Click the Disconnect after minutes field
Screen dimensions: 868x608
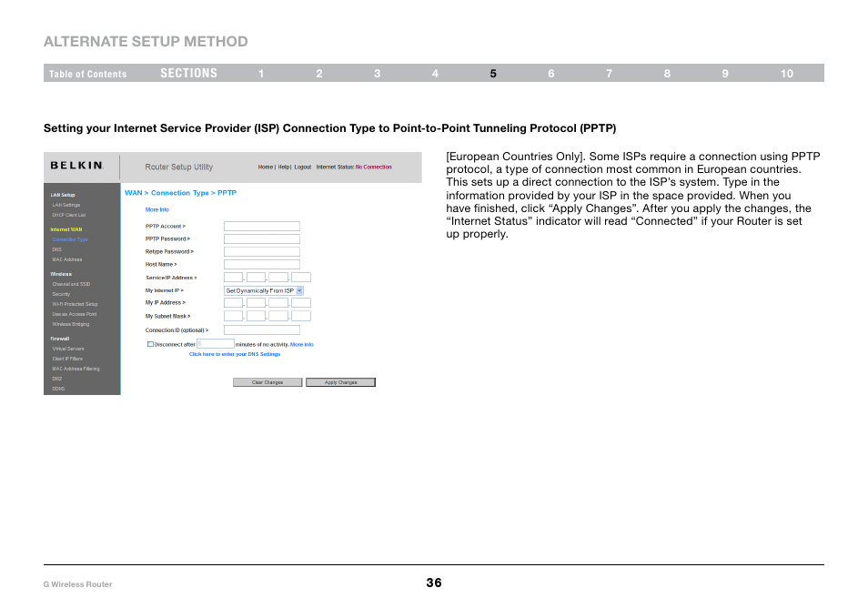[x=216, y=344]
